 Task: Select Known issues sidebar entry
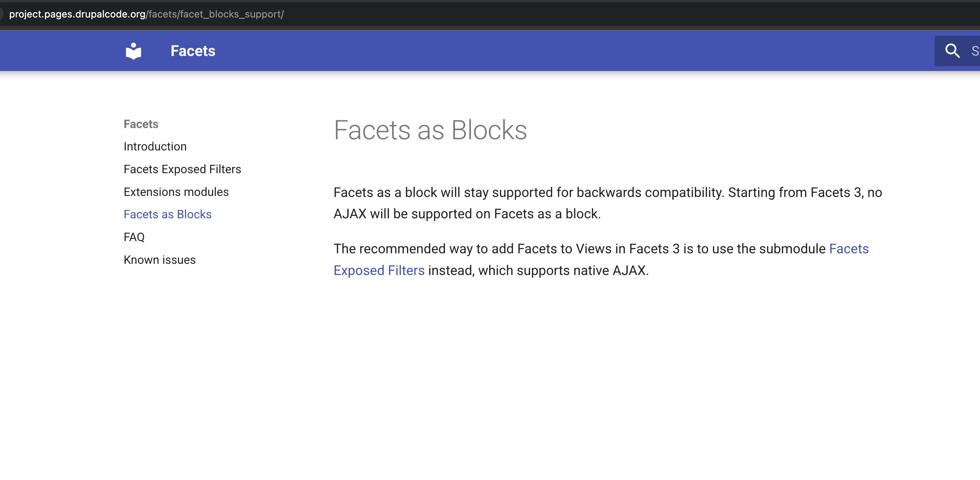pyautogui.click(x=160, y=259)
